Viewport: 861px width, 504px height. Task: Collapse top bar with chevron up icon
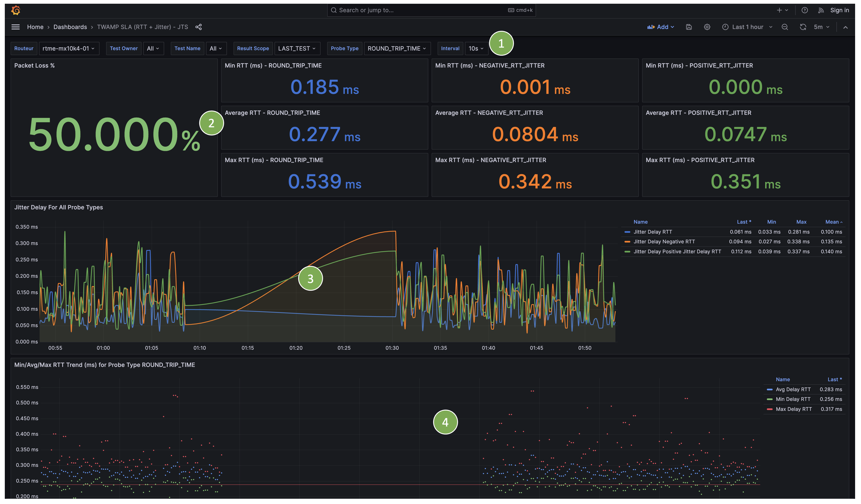[x=845, y=27]
